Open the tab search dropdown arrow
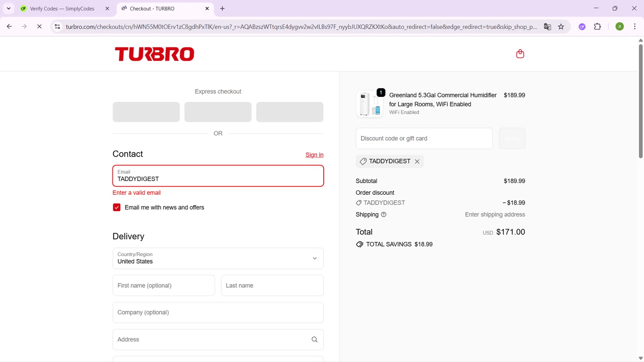 (9, 9)
